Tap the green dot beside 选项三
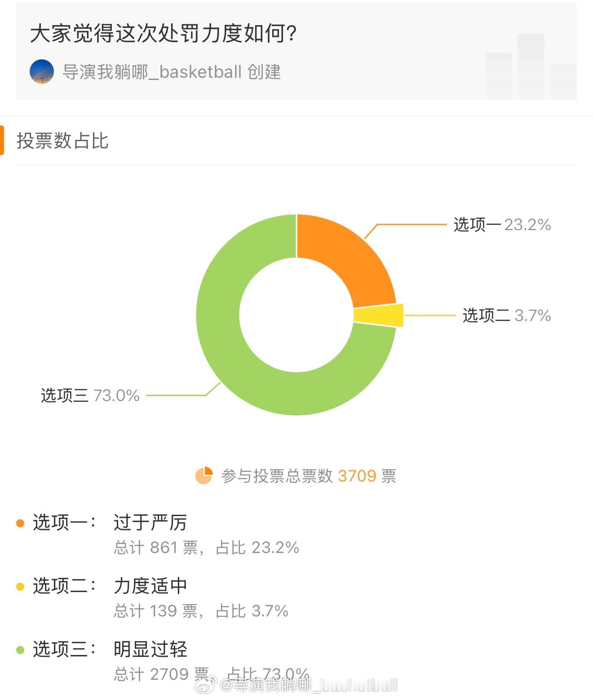The width and height of the screenshot is (593, 700). [x=20, y=650]
